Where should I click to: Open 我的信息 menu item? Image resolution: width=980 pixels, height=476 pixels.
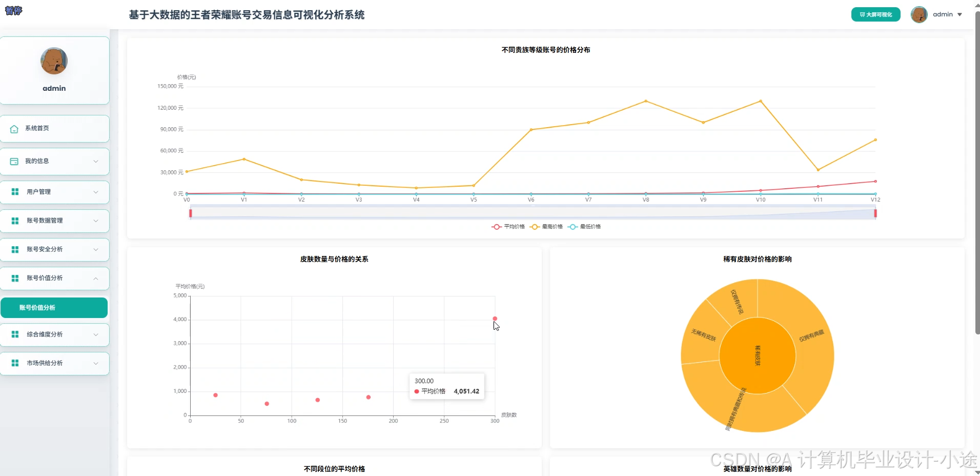[x=54, y=162]
